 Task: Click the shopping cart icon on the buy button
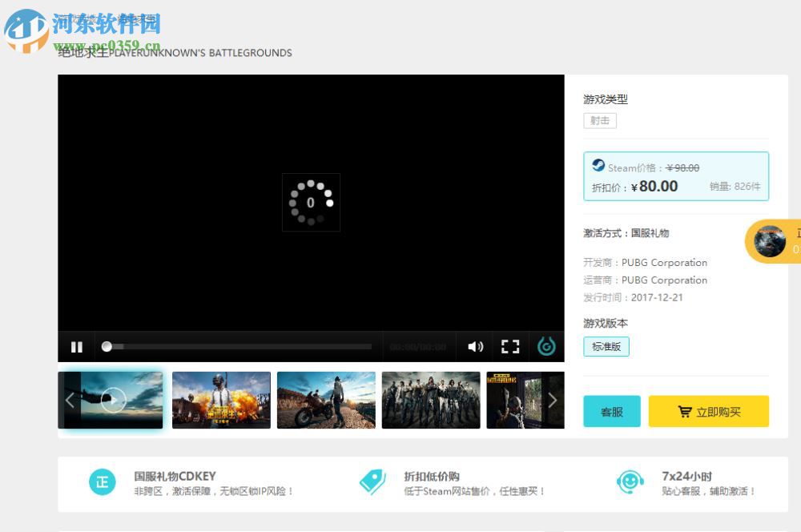(x=685, y=411)
